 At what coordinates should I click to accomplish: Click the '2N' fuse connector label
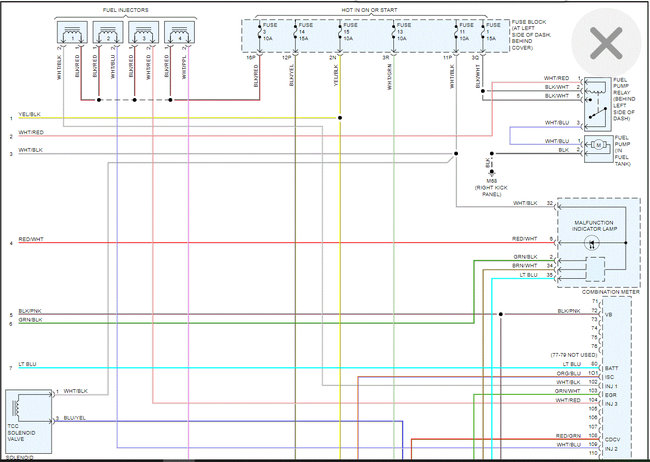[x=333, y=58]
